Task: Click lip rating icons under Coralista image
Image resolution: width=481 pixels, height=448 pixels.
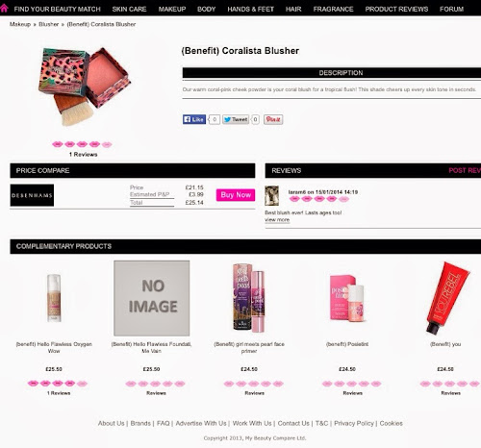Action: pyautogui.click(x=82, y=144)
